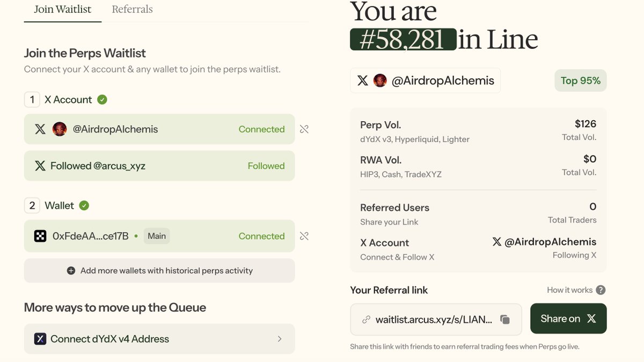This screenshot has width=644, height=362.
Task: Click the Join the Perps Waitlist heading
Action: pyautogui.click(x=85, y=53)
